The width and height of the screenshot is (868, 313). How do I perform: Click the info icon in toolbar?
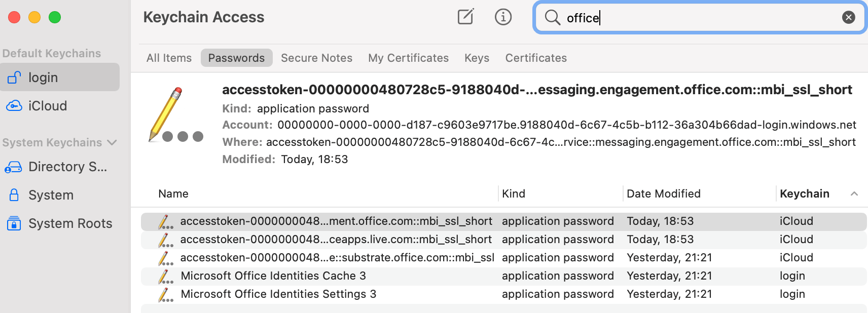(503, 17)
